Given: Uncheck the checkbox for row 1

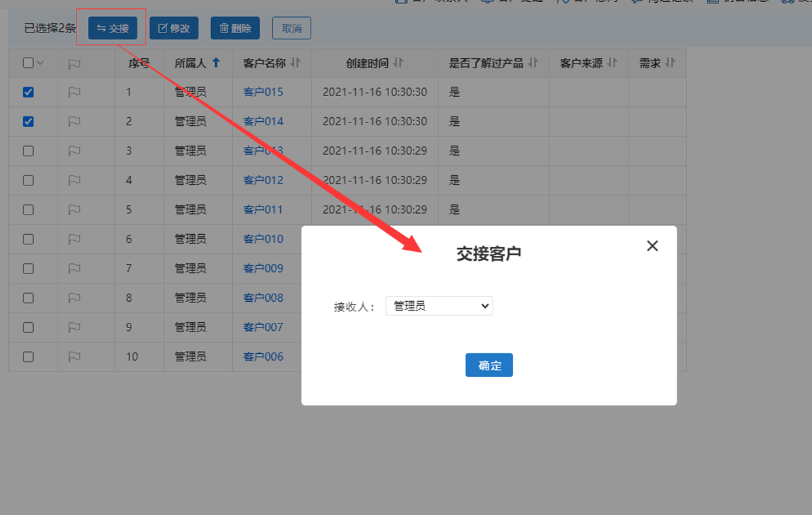Looking at the screenshot, I should click(x=28, y=92).
